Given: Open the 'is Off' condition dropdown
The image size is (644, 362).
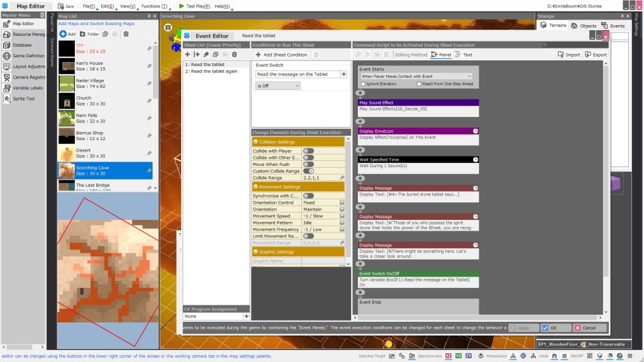Looking at the screenshot, I should (x=278, y=85).
